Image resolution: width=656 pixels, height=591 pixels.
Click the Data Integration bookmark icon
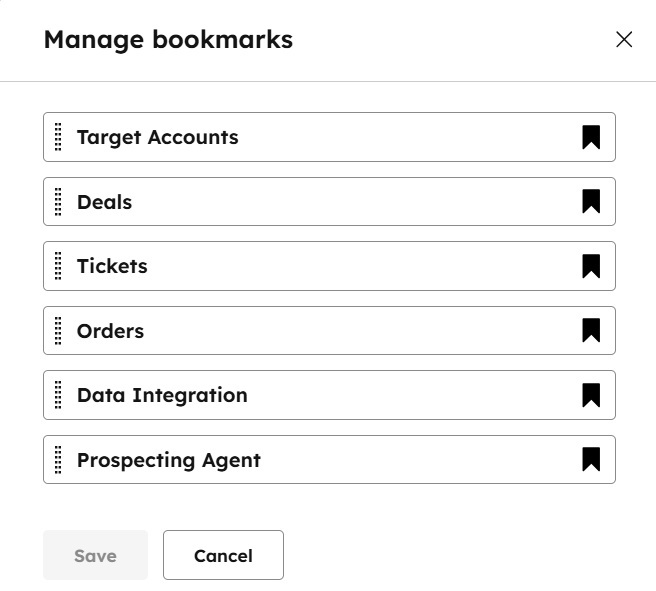tap(591, 395)
